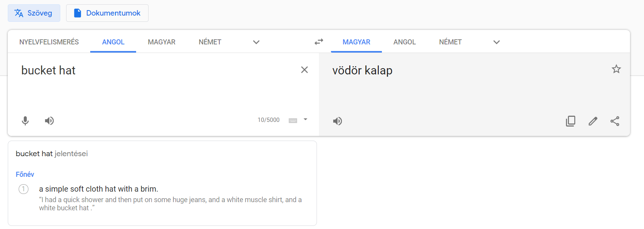Screen dimensions: 644x229
Task: Expand more target languages chevron
Action: tap(497, 42)
